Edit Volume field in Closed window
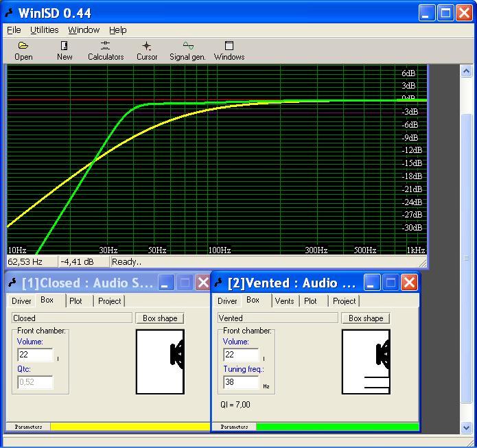 35,355
